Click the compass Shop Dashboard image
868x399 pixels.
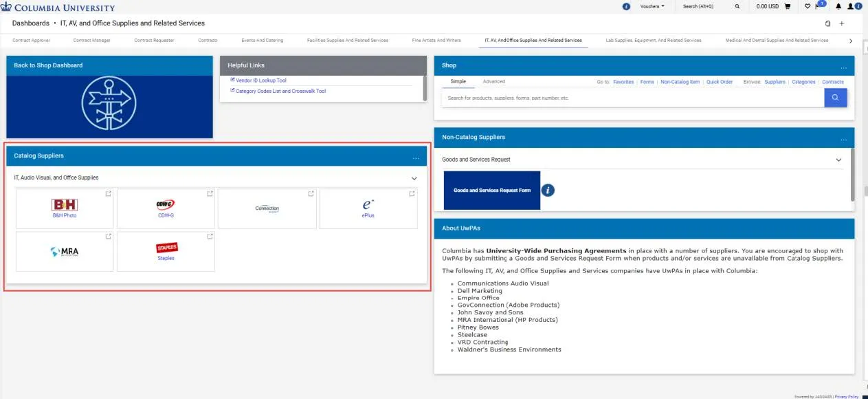click(x=109, y=103)
